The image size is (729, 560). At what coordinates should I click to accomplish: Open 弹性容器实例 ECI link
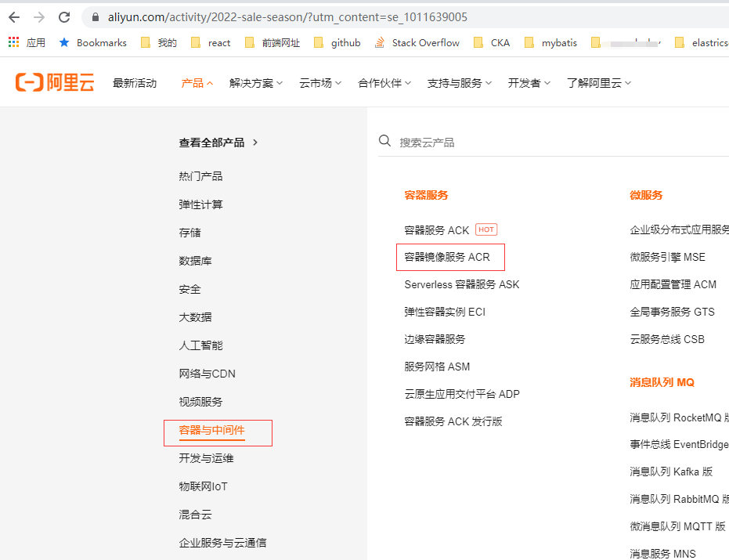[x=445, y=312]
